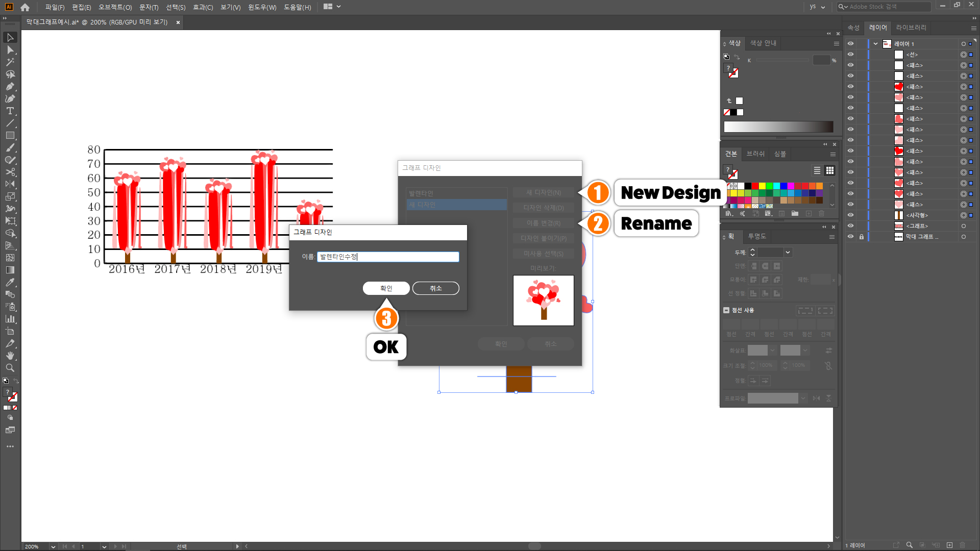Select the Pen tool
The width and height of the screenshot is (980, 551).
click(10, 86)
